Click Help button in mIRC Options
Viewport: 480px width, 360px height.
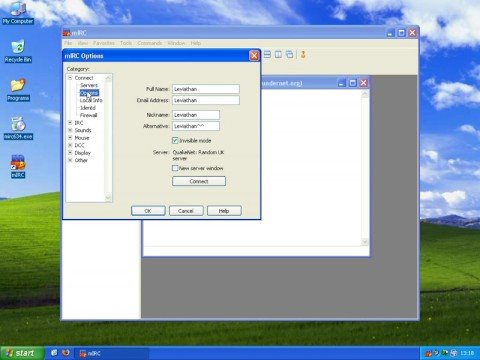[x=224, y=211]
